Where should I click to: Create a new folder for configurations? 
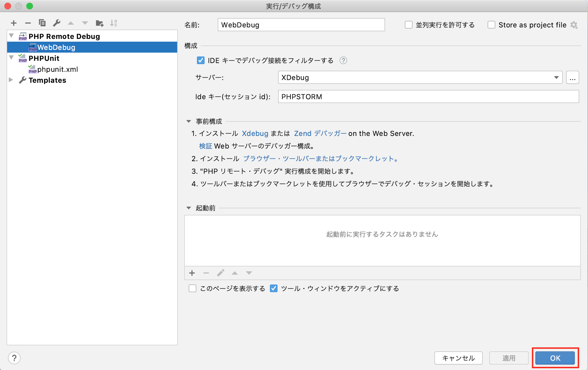100,23
